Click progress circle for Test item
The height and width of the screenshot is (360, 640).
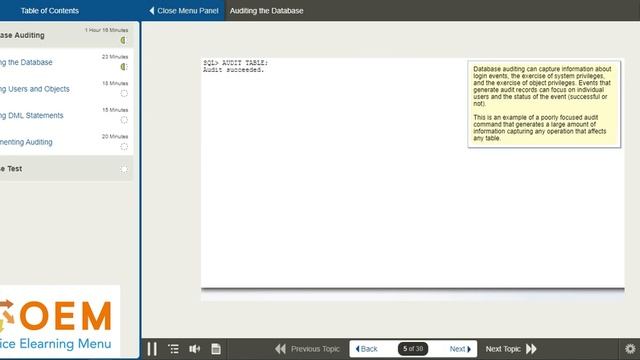coord(124,169)
